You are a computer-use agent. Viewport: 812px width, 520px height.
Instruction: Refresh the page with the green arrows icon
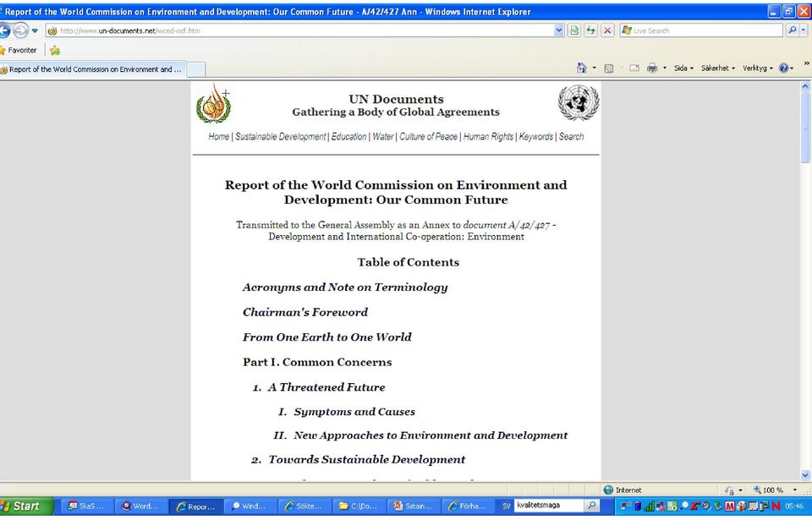[591, 30]
